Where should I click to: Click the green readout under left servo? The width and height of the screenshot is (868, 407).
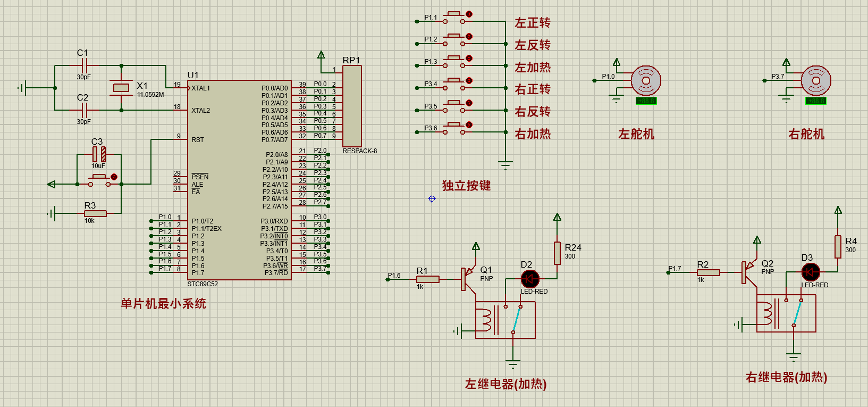646,101
